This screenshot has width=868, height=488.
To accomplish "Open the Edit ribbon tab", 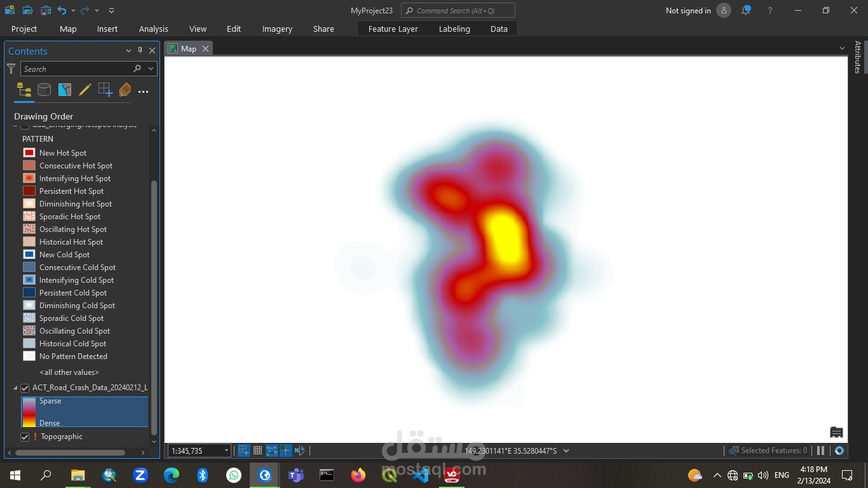I will 234,29.
